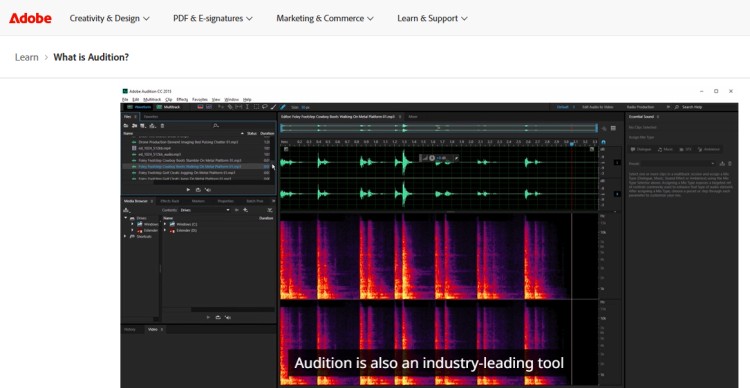Image resolution: width=750 pixels, height=388 pixels.
Task: Select the Marquee Selection tool
Action: pos(256,107)
